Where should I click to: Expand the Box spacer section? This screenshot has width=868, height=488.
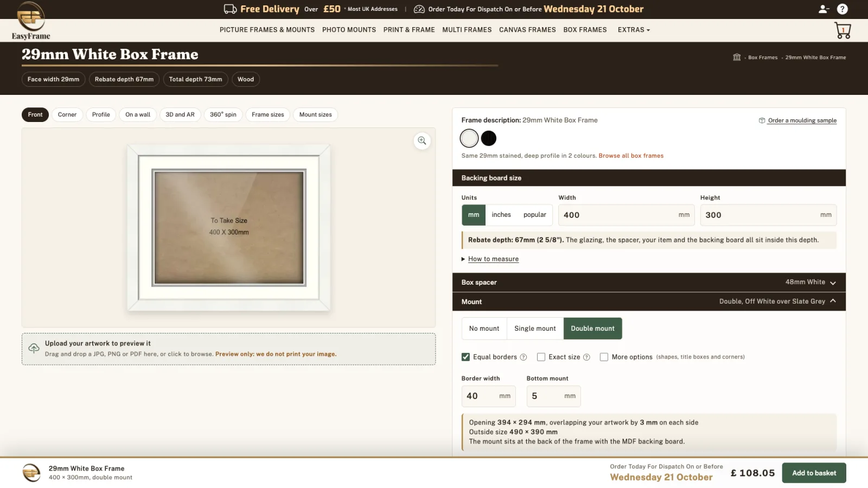tap(649, 282)
